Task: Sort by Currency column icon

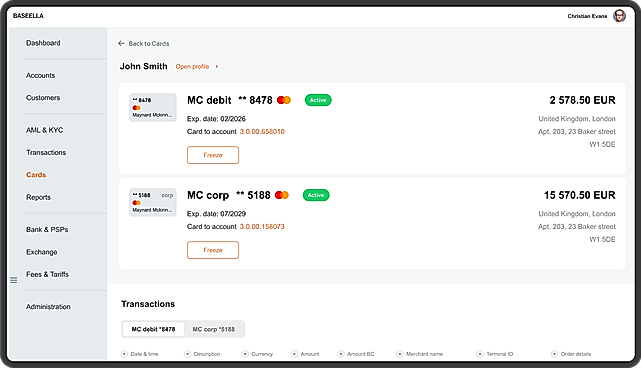Action: click(245, 354)
